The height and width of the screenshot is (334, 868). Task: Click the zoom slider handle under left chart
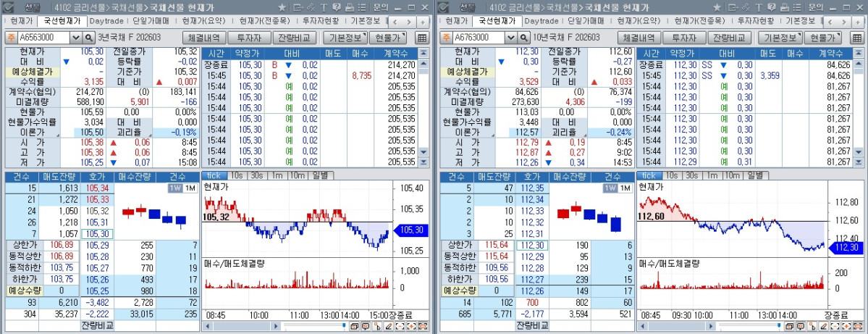tap(344, 325)
